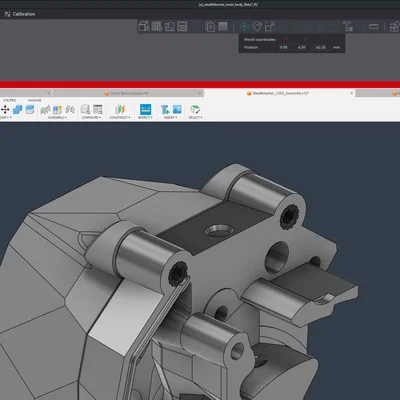Click the Combine bodies icon in Modify group
Image resolution: width=400 pixels, height=400 pixels.
click(x=17, y=109)
